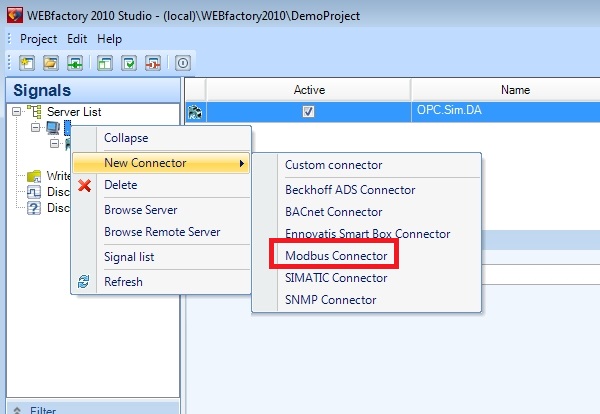
Task: Click the green arrow import toolbar icon
Action: 75,62
